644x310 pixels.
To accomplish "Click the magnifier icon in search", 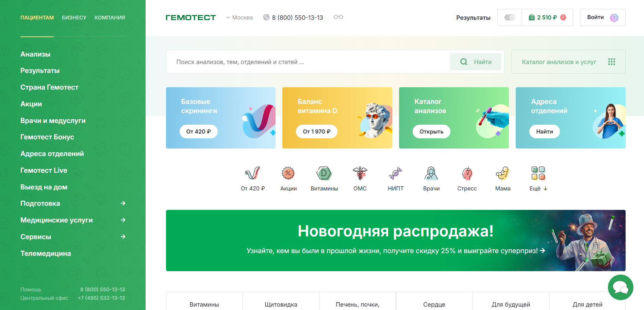I will point(464,62).
